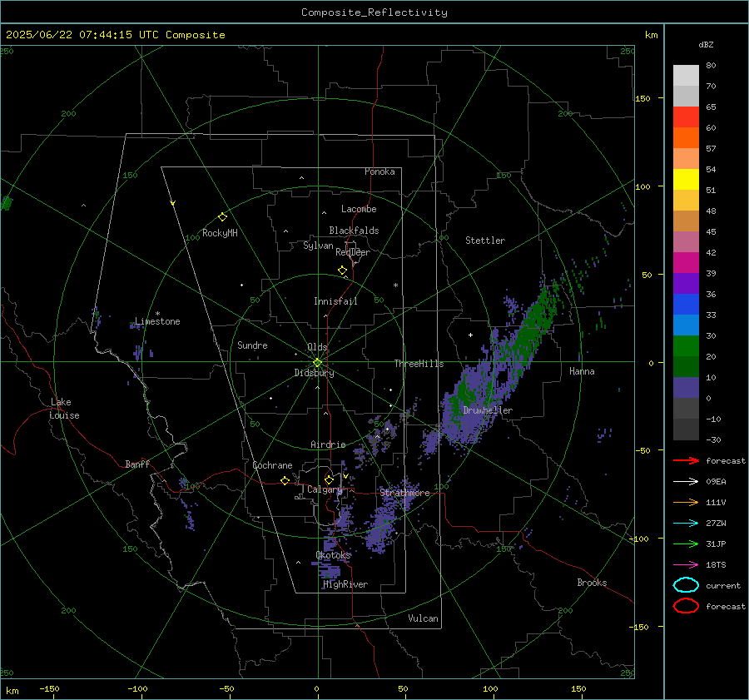Screen dimensions: 749x700
Task: Click the dBZ legend heading
Action: coord(706,44)
